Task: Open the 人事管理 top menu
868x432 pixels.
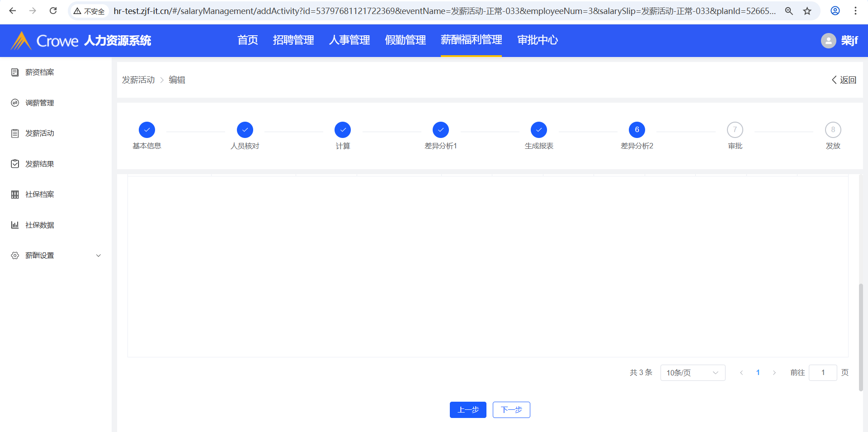Action: pyautogui.click(x=349, y=40)
